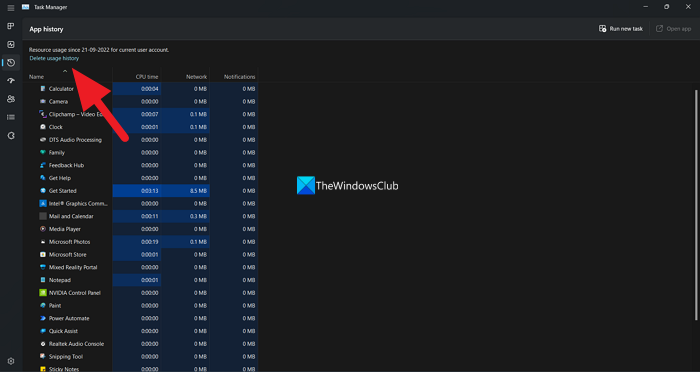The height and width of the screenshot is (372, 700).
Task: Click the vertical scrollbar of the app list
Action: [x=696, y=205]
